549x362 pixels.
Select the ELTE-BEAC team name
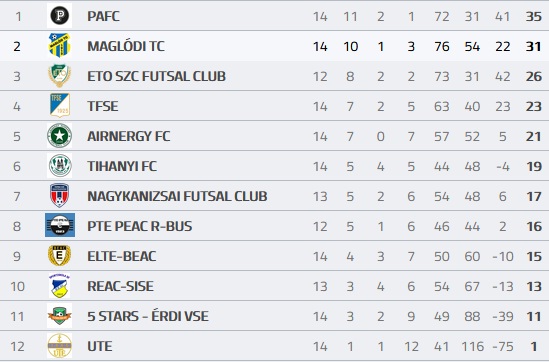click(x=121, y=256)
